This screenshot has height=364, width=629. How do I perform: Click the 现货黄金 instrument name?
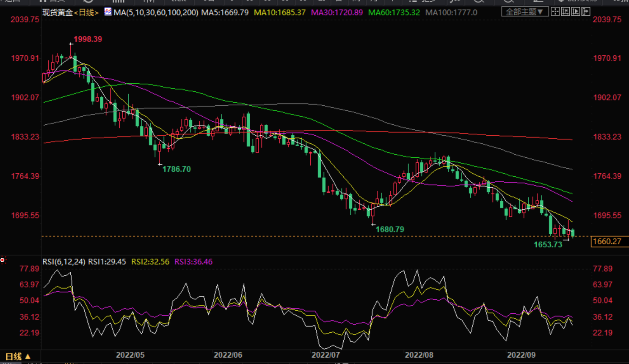tap(58, 13)
